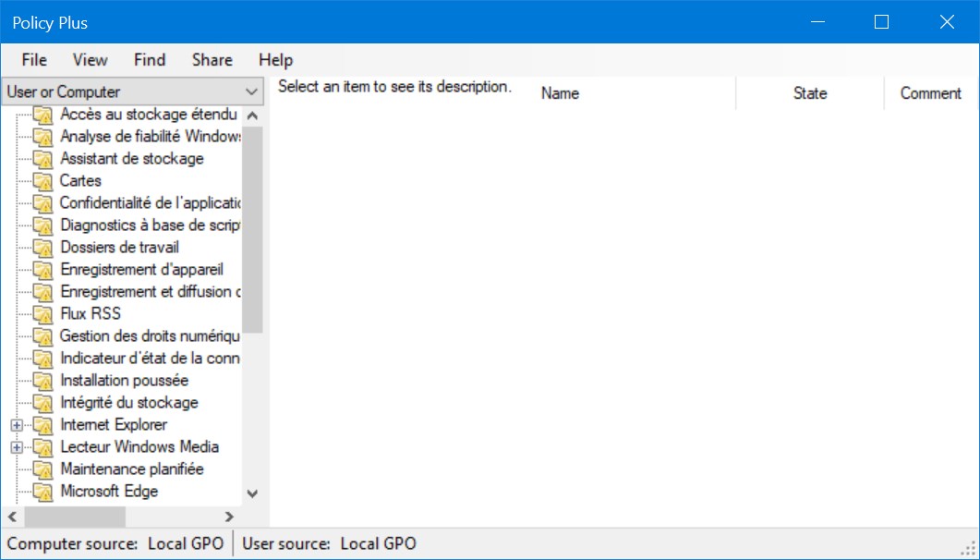Click the horizontal scrollbar thumb in tree

[75, 517]
